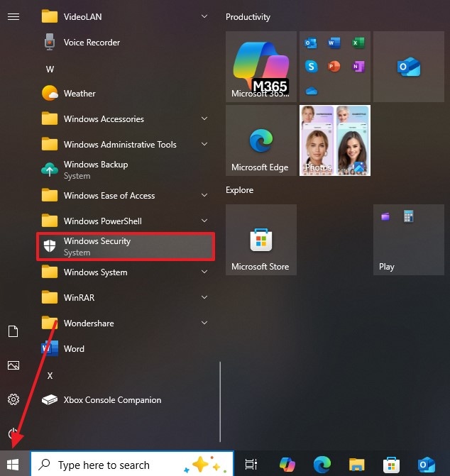450x476 pixels.
Task: Open PowerPoint icon in Office folder tile
Action: [334, 66]
